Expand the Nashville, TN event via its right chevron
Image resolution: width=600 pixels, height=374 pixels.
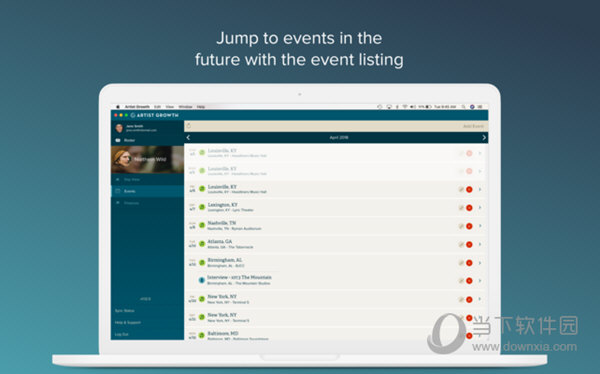(x=480, y=226)
